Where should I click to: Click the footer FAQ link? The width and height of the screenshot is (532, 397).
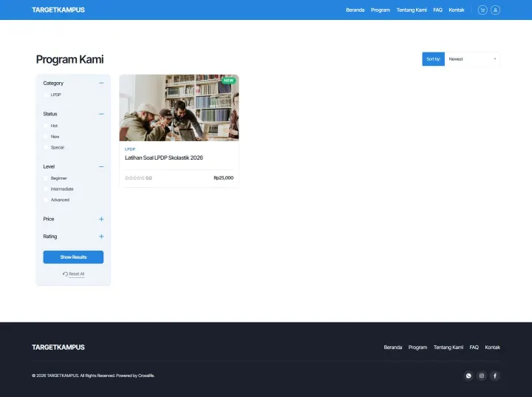pos(474,347)
